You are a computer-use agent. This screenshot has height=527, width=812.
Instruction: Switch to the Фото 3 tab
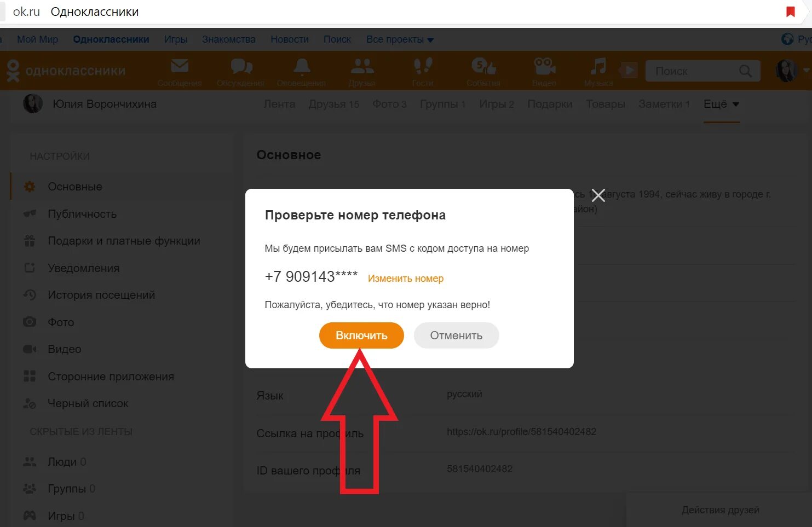pos(389,104)
